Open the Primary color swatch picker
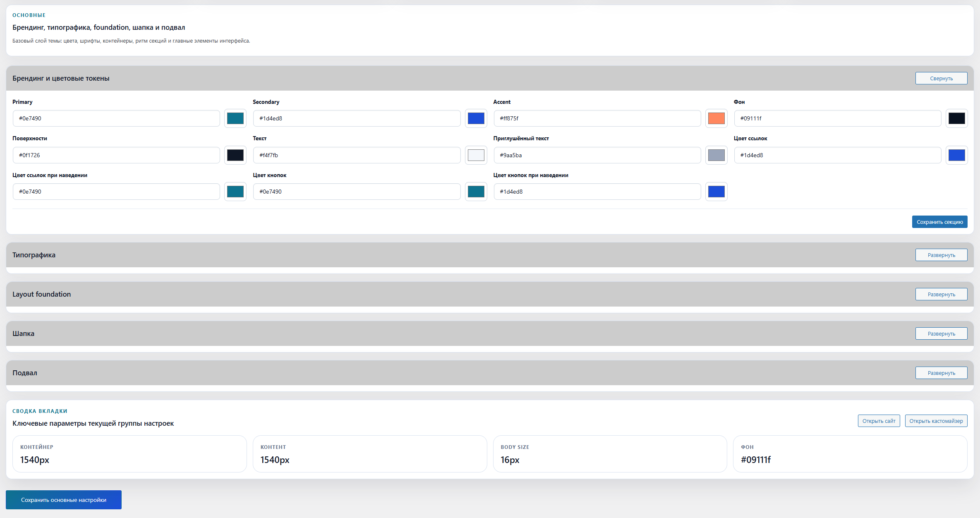The width and height of the screenshot is (980, 518). point(235,118)
